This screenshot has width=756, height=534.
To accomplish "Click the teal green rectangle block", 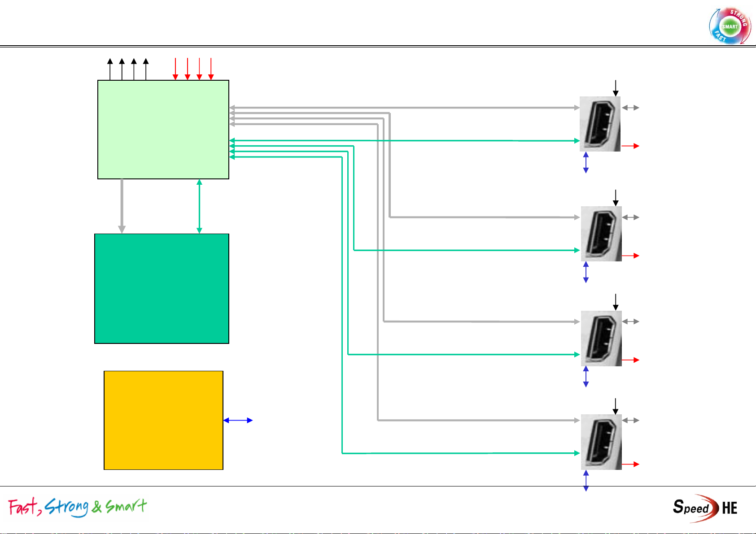I will coord(162,288).
